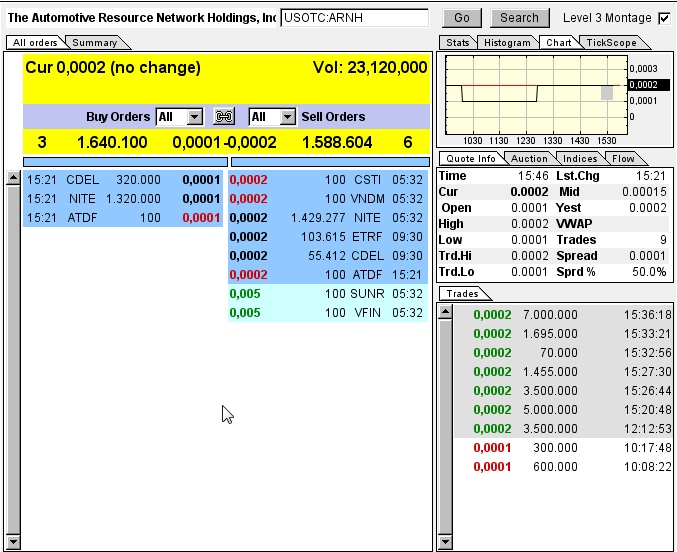
Task: Select the Flow tab
Action: pos(623,159)
